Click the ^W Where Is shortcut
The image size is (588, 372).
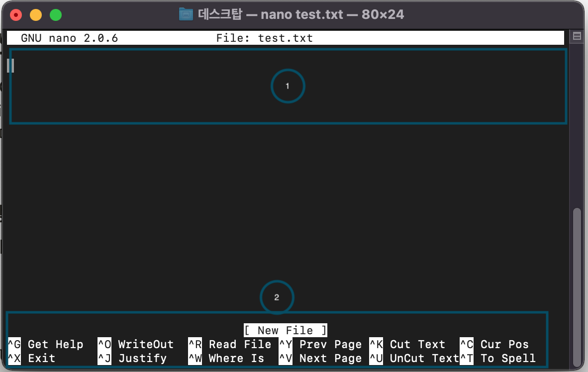point(226,358)
